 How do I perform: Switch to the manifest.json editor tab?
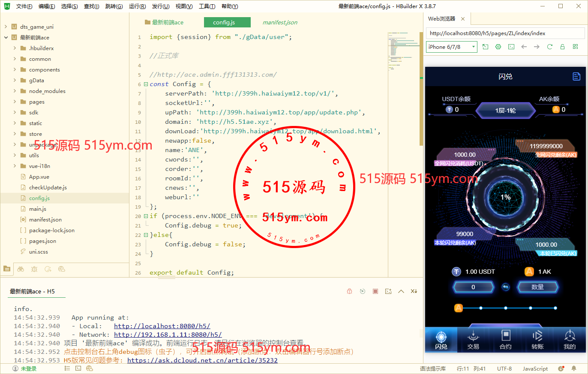click(x=280, y=22)
